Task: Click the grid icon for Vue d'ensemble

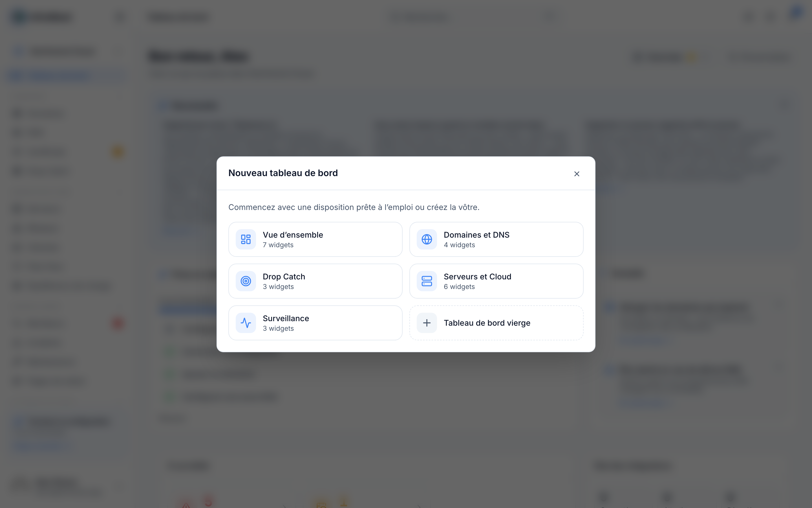Action: pyautogui.click(x=246, y=239)
